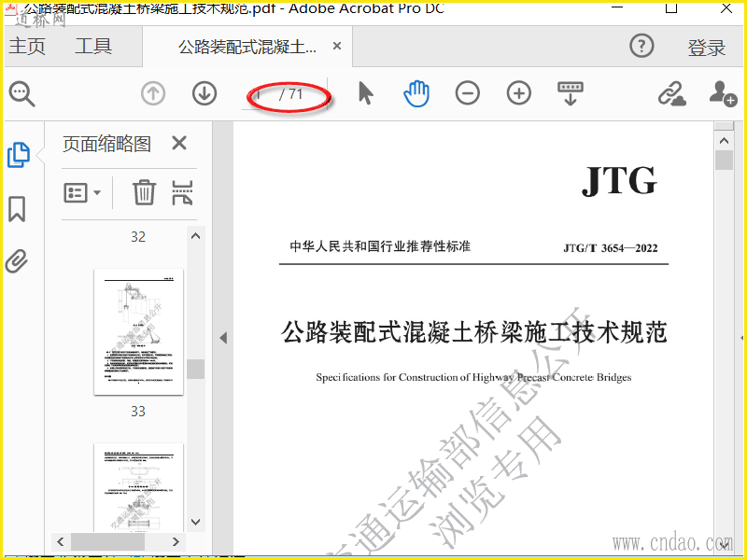This screenshot has height=560, width=747.
Task: Click the text 中华人民共和国行业推荐性标准
Action: (x=380, y=246)
